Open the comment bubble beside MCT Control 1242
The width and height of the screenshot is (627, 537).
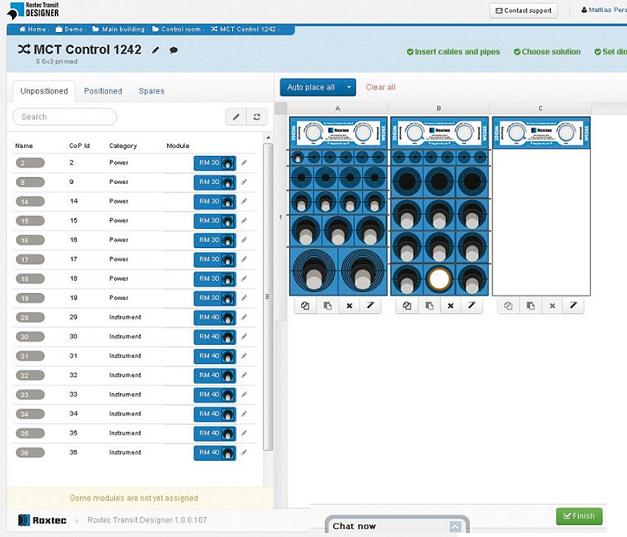pyautogui.click(x=174, y=49)
